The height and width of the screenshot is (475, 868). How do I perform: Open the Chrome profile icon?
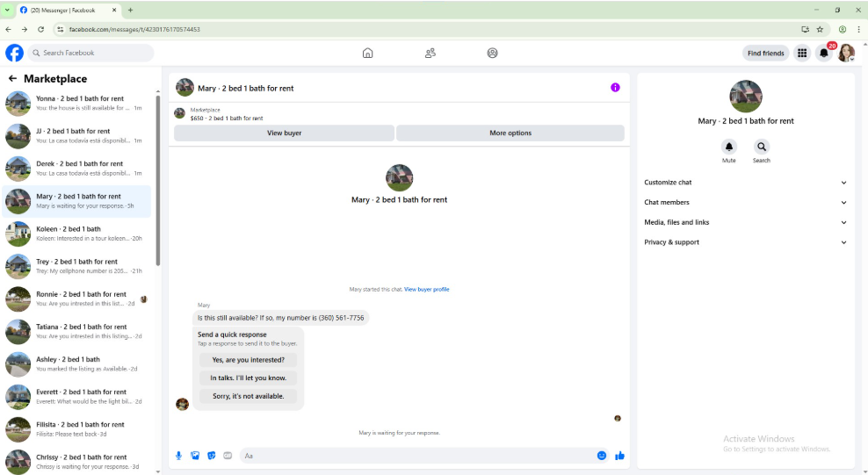(x=842, y=29)
